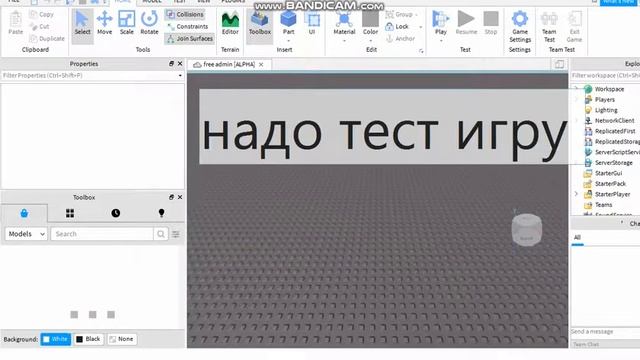Screen dimensions: 640x360
Task: Undock the Toolbox panel
Action: click(171, 197)
